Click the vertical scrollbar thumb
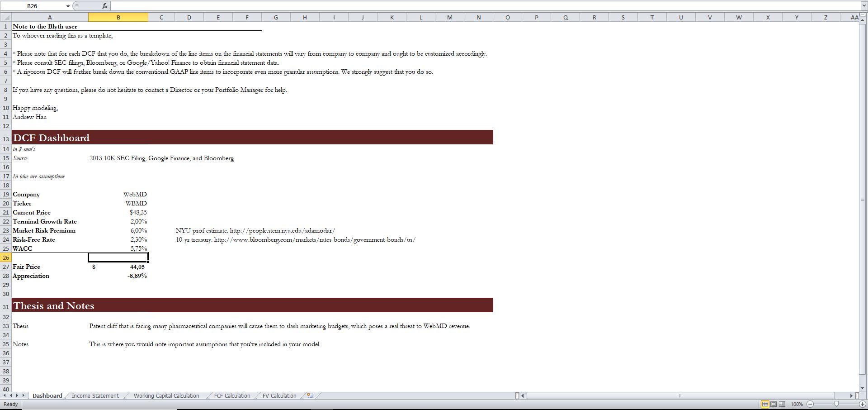 [x=862, y=200]
